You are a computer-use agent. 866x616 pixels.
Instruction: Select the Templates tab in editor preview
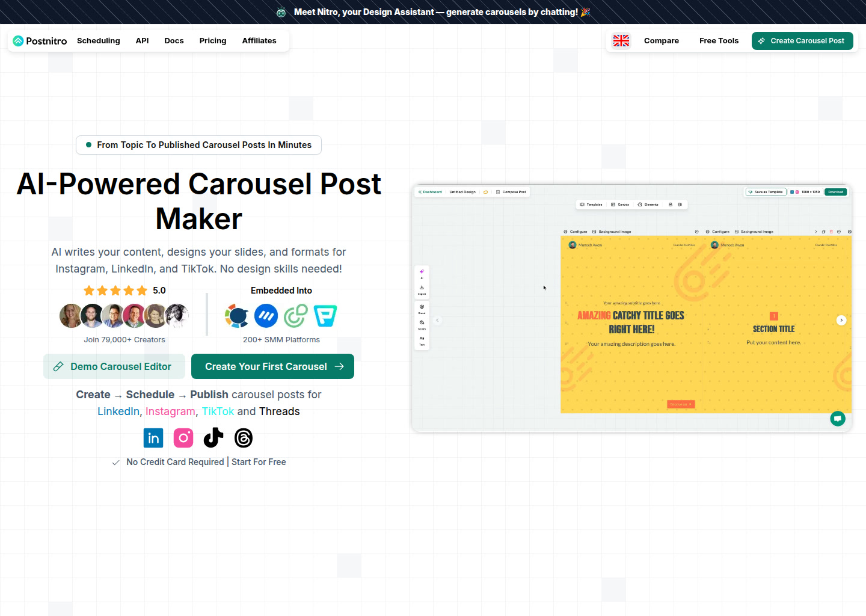click(591, 205)
